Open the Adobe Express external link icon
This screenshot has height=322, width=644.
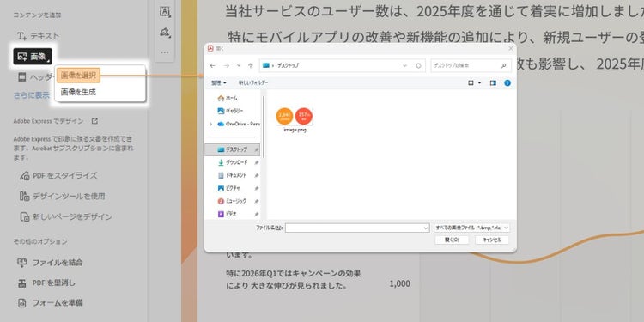94,121
